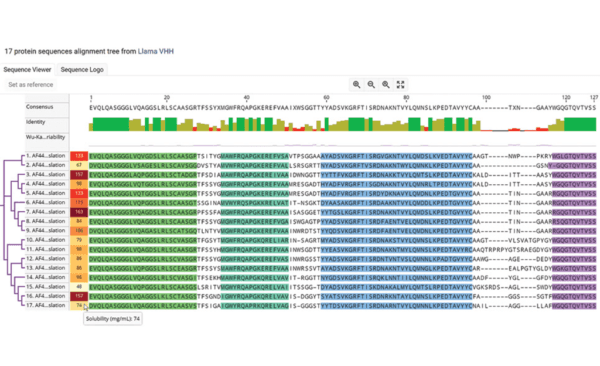
Task: Click the consensus sequence letters row
Action: (342, 108)
